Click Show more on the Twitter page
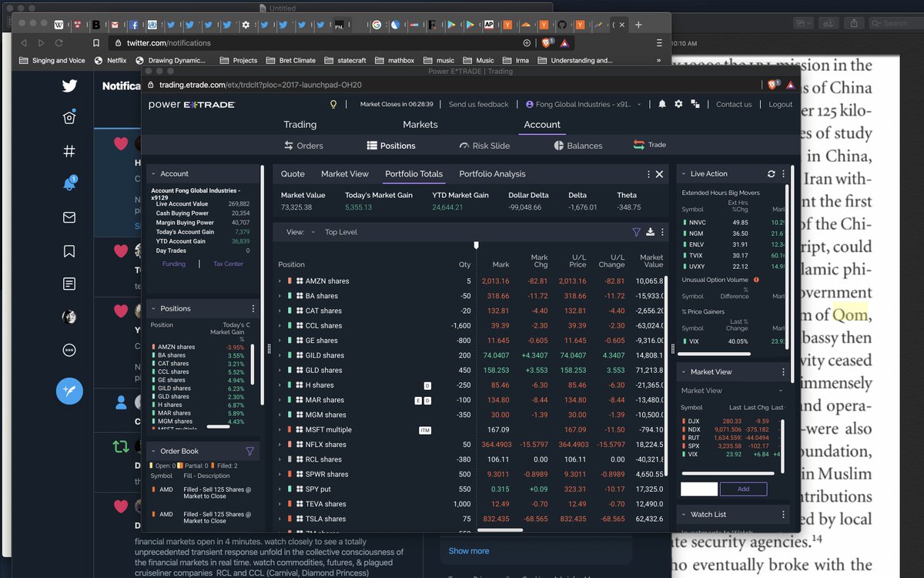The width and height of the screenshot is (924, 578). pos(469,551)
